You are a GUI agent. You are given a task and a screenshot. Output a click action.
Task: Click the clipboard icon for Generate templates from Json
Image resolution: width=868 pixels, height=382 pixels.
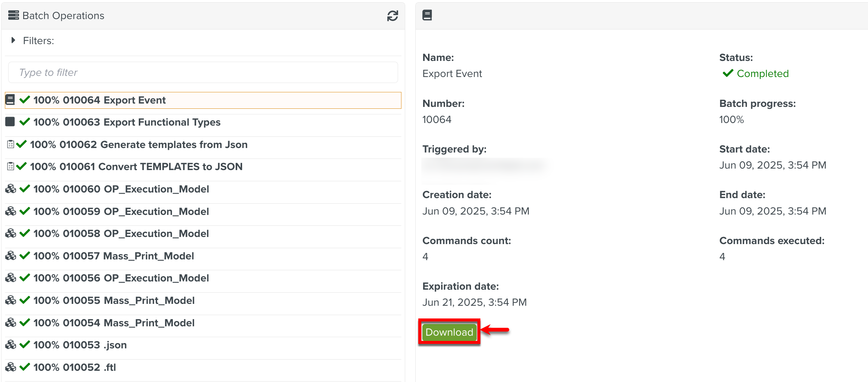click(10, 144)
